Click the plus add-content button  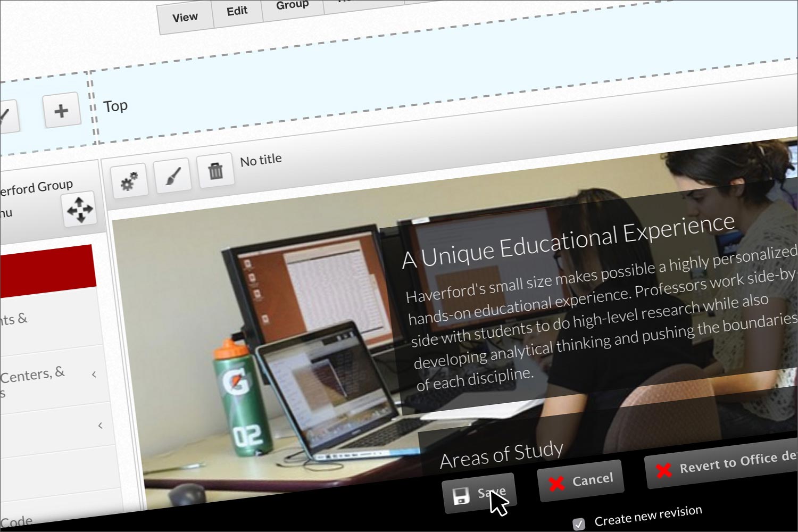[61, 111]
